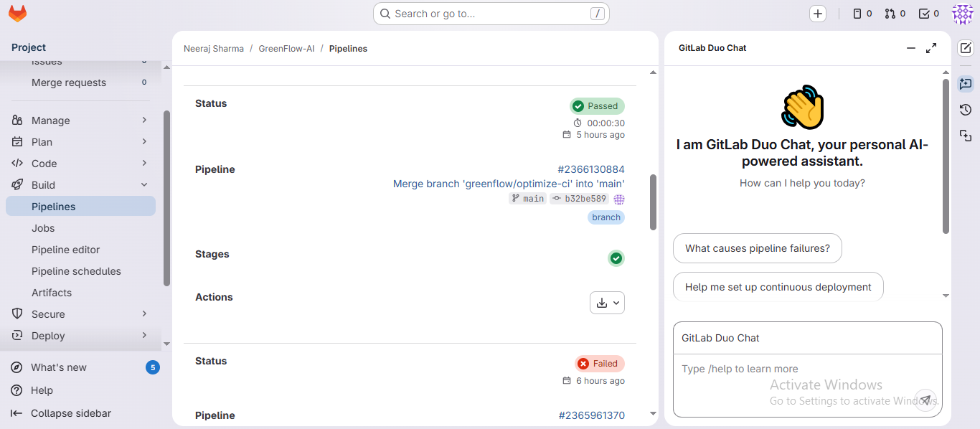
Task: Click the Create new plus icon
Action: (818, 14)
